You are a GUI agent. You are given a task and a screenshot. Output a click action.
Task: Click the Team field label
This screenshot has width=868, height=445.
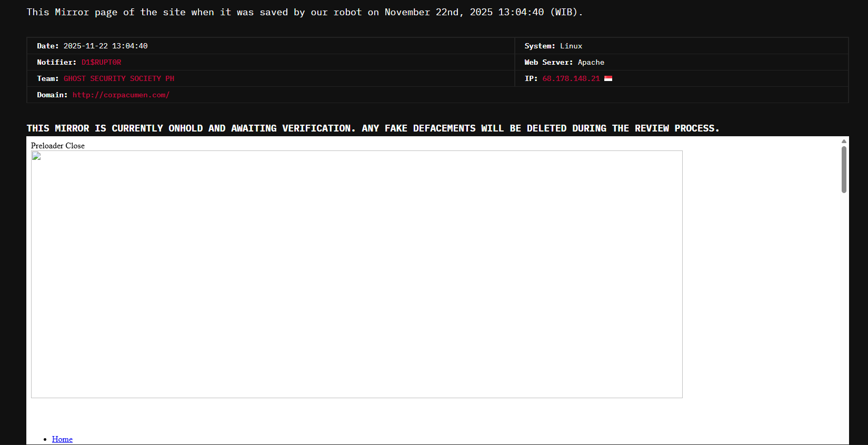(x=47, y=78)
